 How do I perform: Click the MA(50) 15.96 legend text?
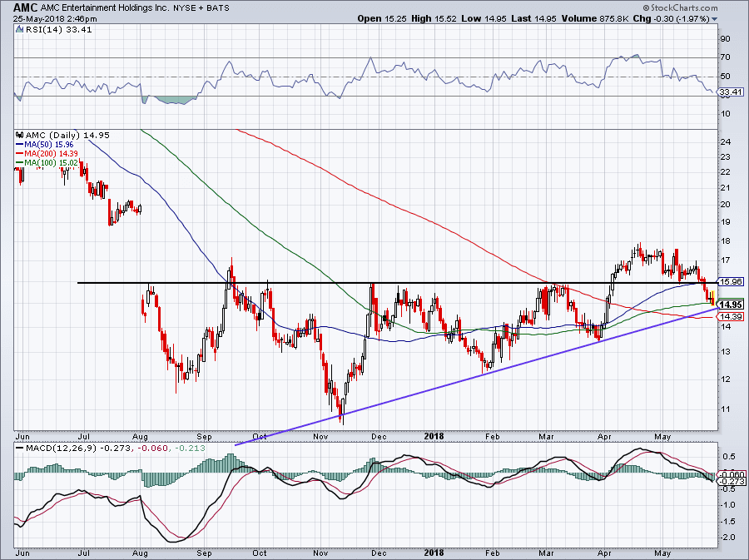pyautogui.click(x=49, y=144)
